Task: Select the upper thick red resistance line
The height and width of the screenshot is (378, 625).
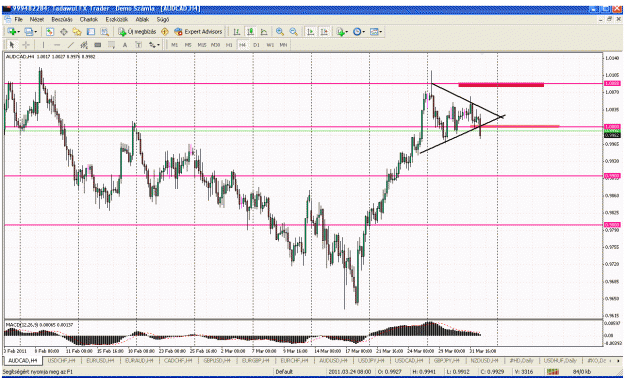Action: [x=501, y=85]
